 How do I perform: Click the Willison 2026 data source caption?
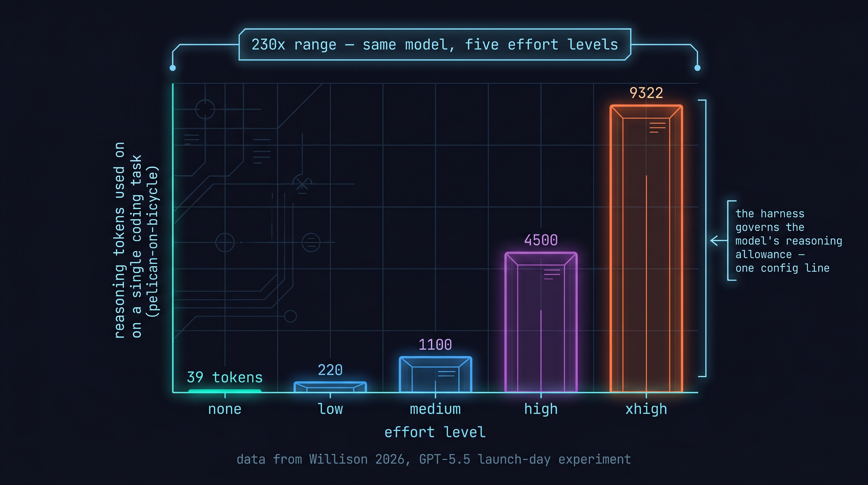click(x=434, y=459)
